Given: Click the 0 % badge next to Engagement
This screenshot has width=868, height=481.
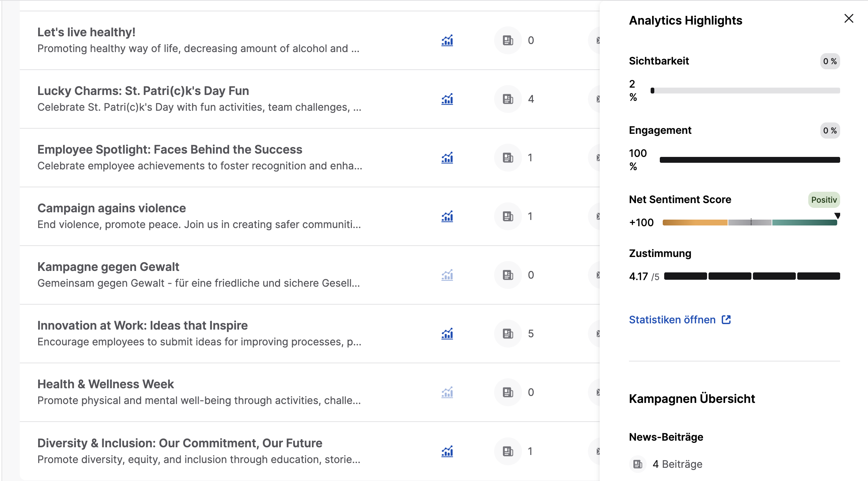Looking at the screenshot, I should click(x=830, y=131).
